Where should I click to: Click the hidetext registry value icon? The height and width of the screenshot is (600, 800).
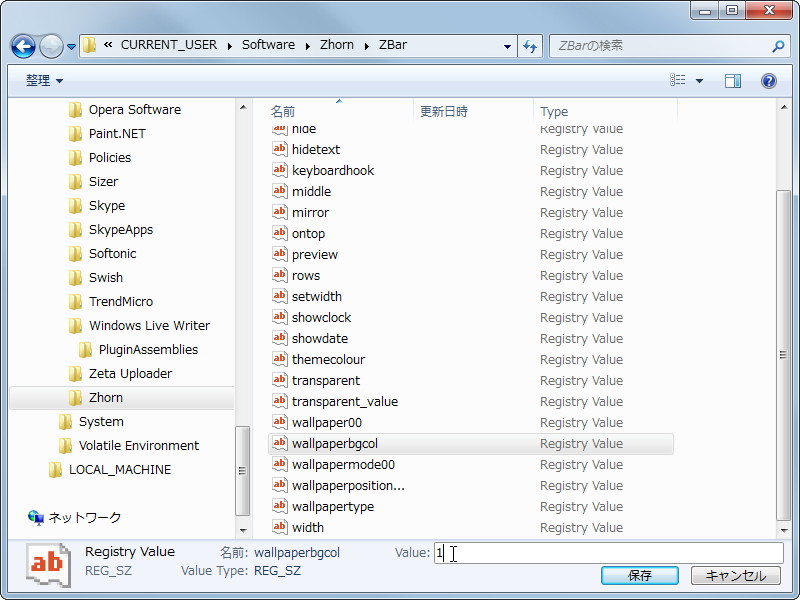[279, 149]
